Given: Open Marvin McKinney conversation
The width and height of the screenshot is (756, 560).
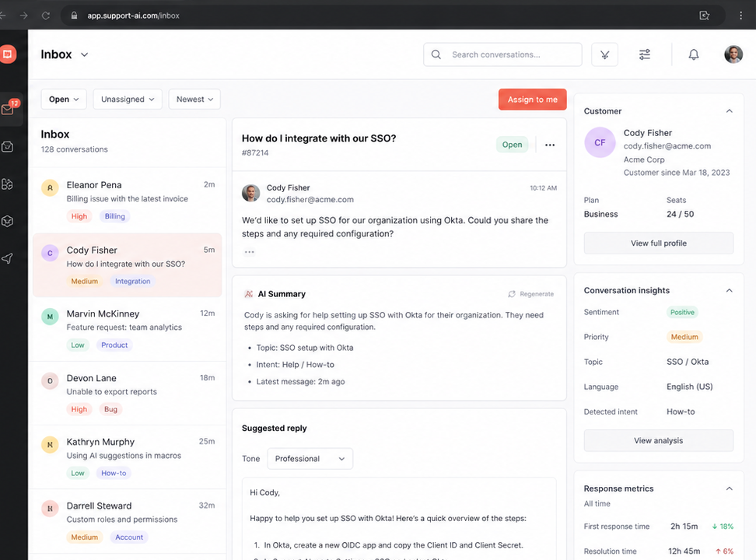Looking at the screenshot, I should tap(128, 329).
